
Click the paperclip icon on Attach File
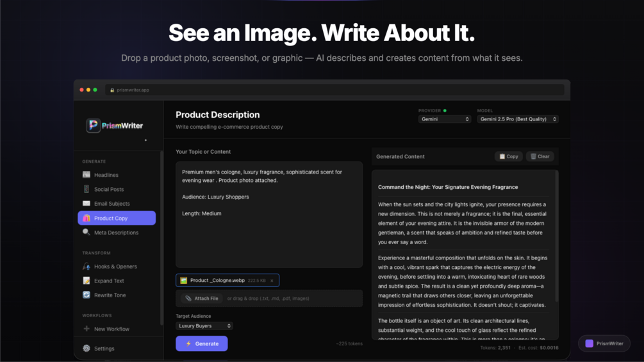[188, 299]
